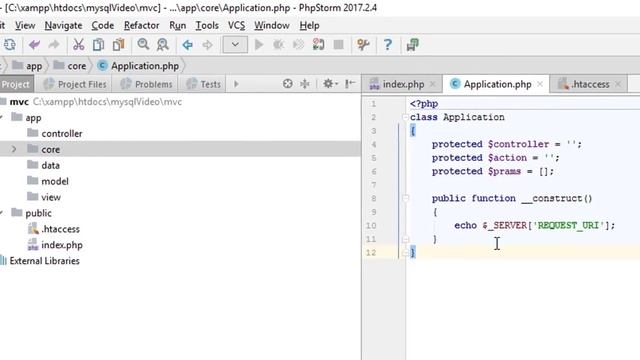Click the green Run play icon
This screenshot has height=360, width=640.
click(259, 44)
